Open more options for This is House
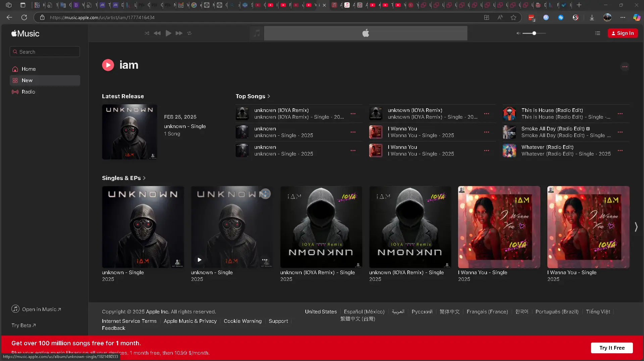The width and height of the screenshot is (644, 361). pos(620,114)
